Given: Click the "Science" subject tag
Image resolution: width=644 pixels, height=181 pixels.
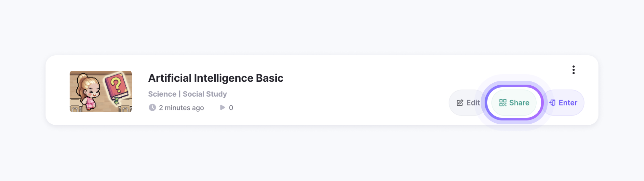Looking at the screenshot, I should 162,94.
